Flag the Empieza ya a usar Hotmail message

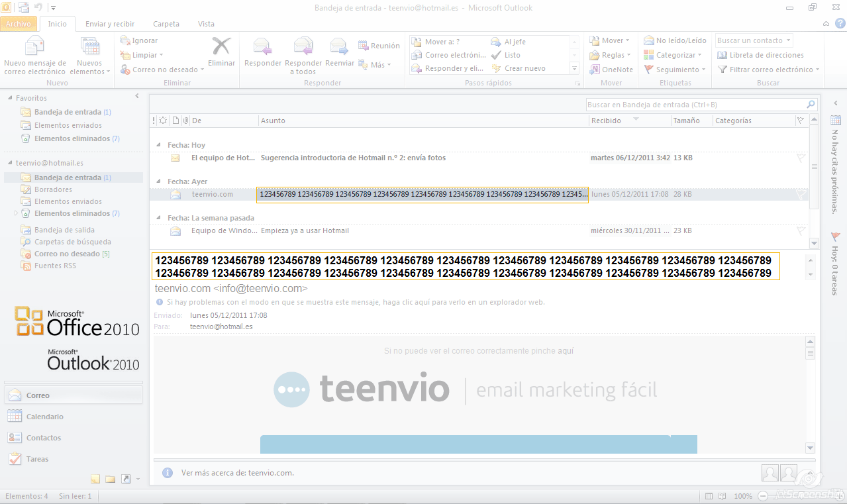[801, 230]
